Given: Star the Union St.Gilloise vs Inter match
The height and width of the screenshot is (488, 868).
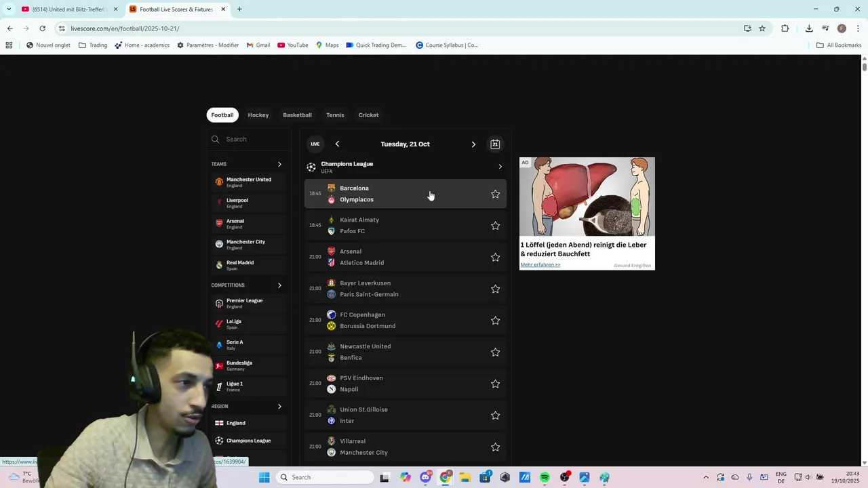Looking at the screenshot, I should tap(495, 415).
